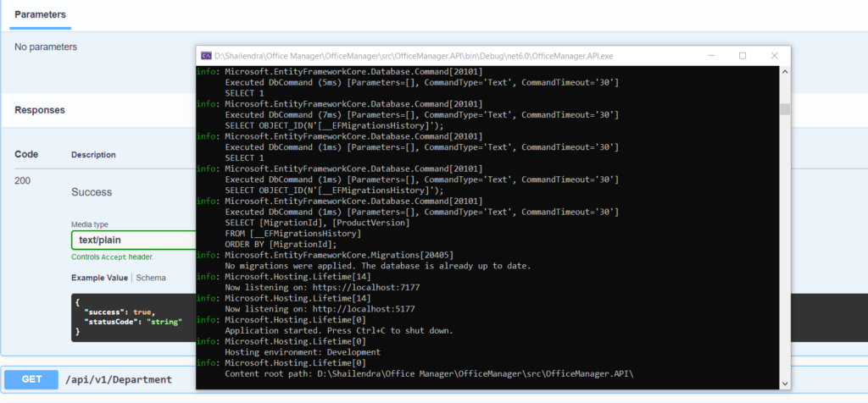Click the console scrollbar down arrow
Screen dimensions: 868x403
point(785,384)
